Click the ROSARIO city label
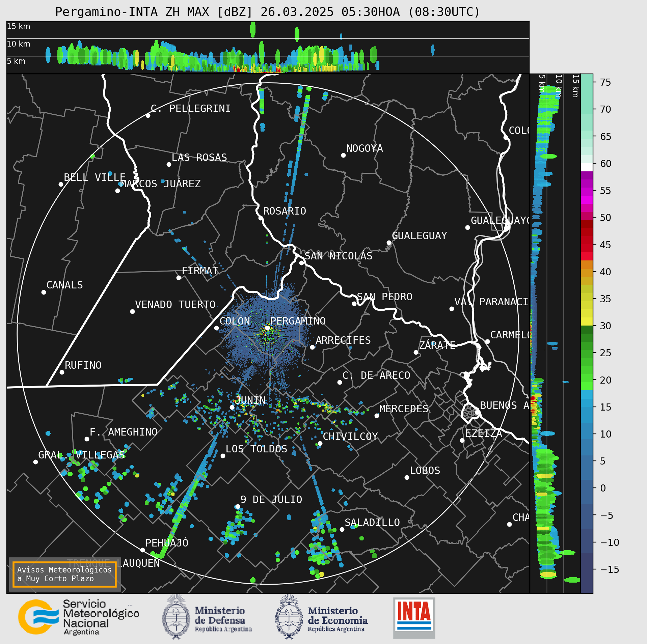This screenshot has height=644, width=647. 285,211
